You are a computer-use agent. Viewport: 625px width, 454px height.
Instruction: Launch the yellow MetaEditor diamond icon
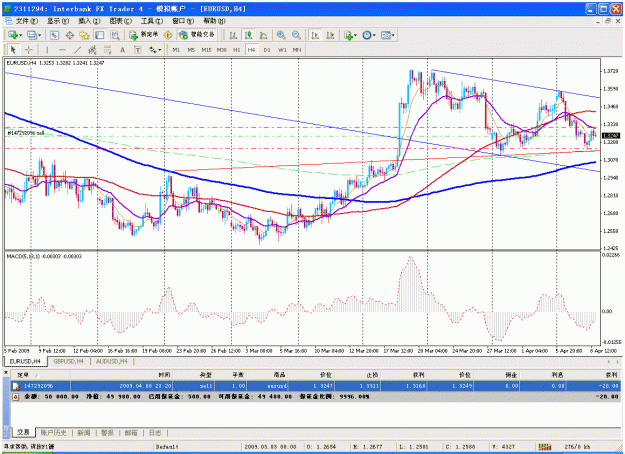point(168,35)
